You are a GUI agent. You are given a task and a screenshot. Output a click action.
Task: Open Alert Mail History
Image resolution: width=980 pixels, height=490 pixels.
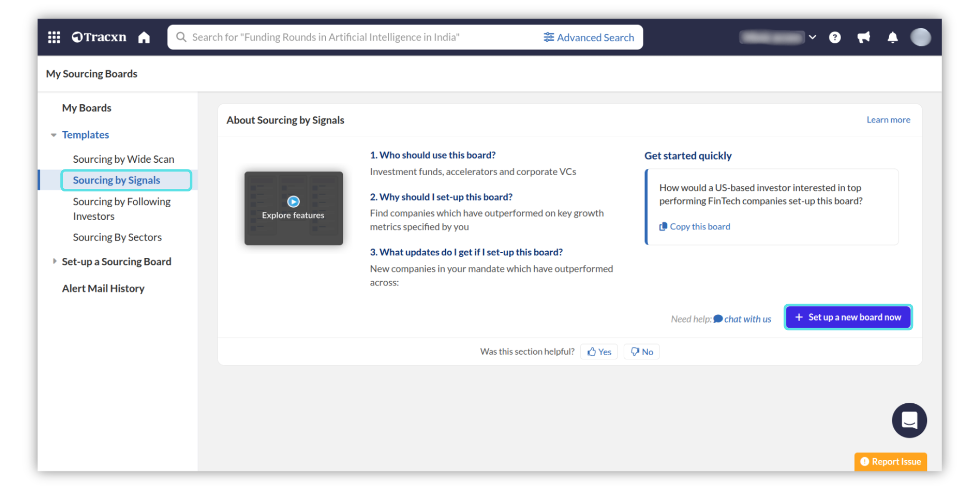tap(103, 288)
